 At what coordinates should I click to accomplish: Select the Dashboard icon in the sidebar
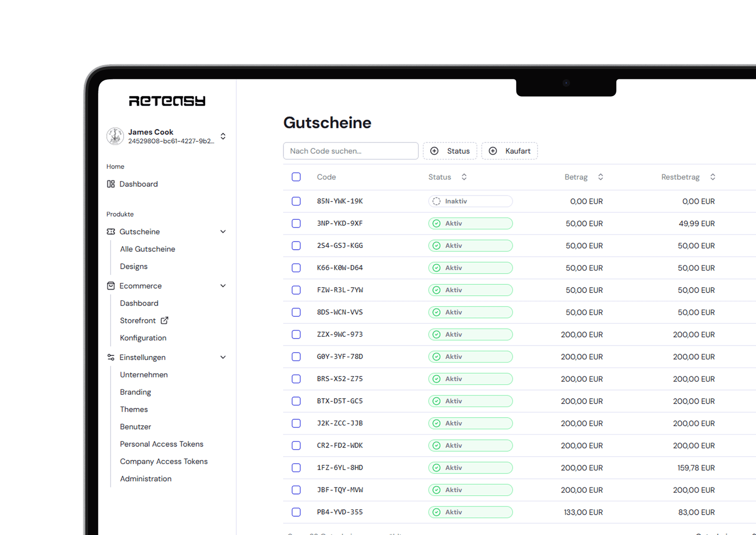[x=110, y=184]
